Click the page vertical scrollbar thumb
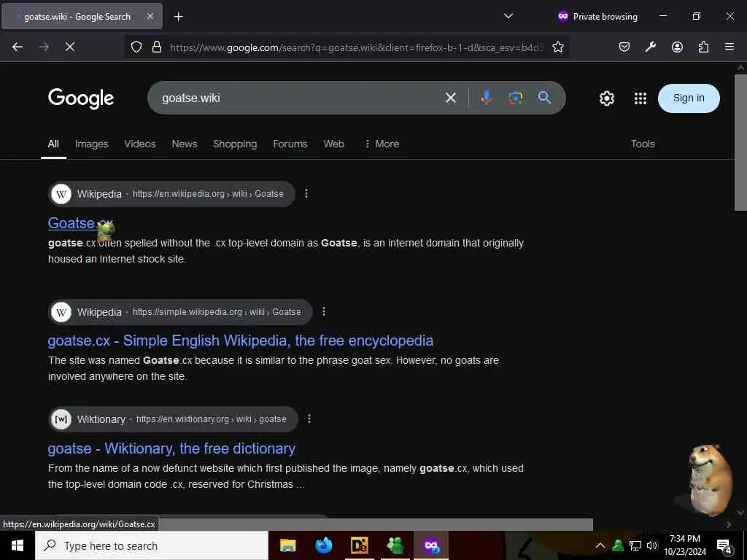747x560 pixels. [740, 142]
